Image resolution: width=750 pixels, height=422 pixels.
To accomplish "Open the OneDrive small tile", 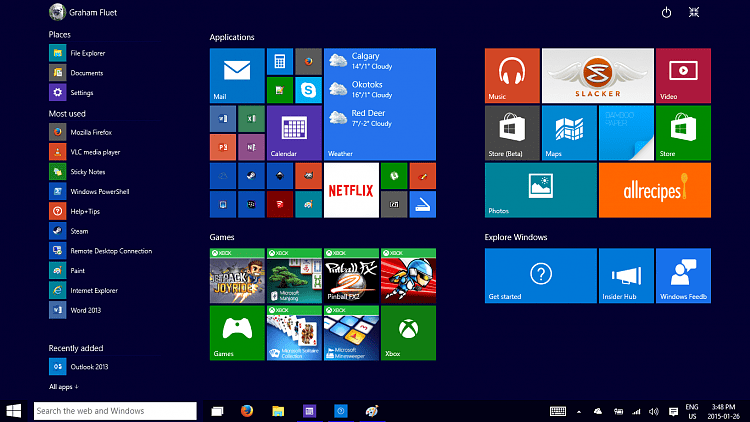I will click(223, 176).
